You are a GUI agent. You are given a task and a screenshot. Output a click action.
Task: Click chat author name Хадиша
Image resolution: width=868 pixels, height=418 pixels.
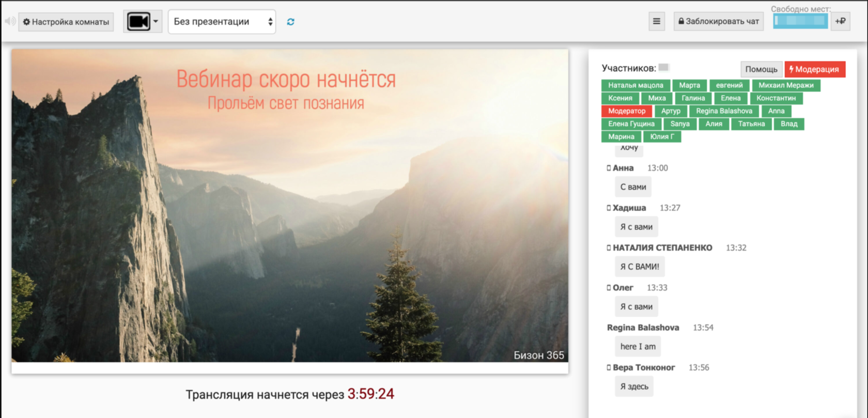(629, 208)
